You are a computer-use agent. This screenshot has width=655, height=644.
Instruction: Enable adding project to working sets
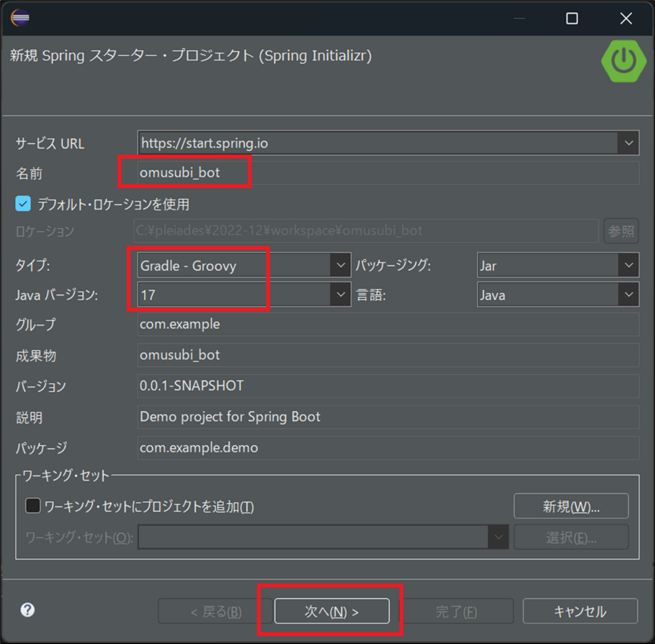click(33, 506)
